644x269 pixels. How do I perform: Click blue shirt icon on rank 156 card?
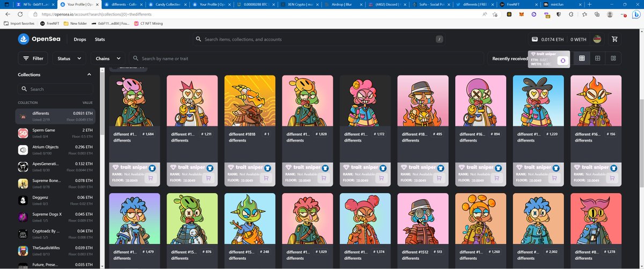tap(614, 167)
